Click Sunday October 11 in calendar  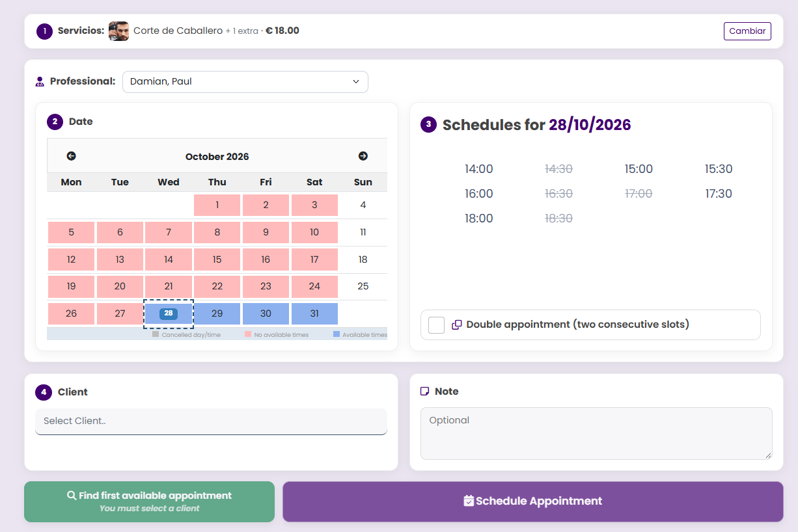click(363, 232)
